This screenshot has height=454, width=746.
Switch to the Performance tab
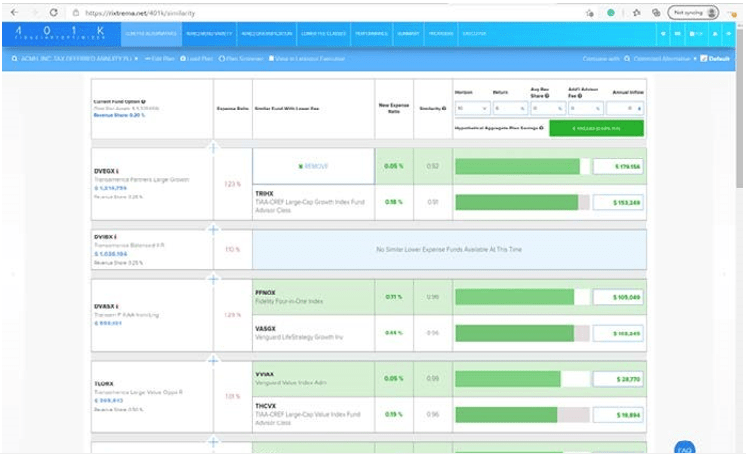click(x=370, y=34)
